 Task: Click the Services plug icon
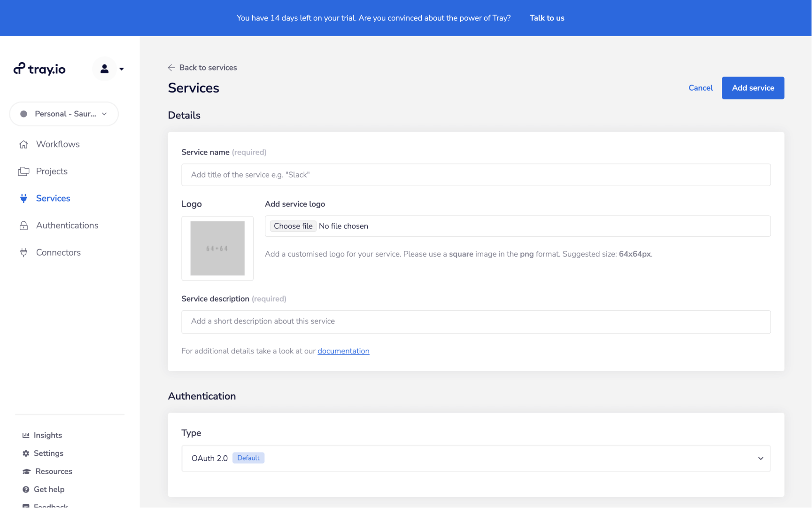click(23, 198)
